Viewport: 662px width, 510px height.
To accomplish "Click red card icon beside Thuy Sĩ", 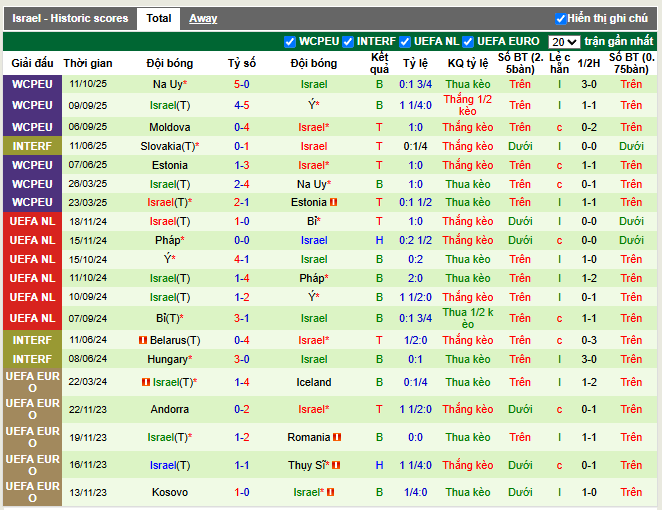I will click(x=336, y=465).
